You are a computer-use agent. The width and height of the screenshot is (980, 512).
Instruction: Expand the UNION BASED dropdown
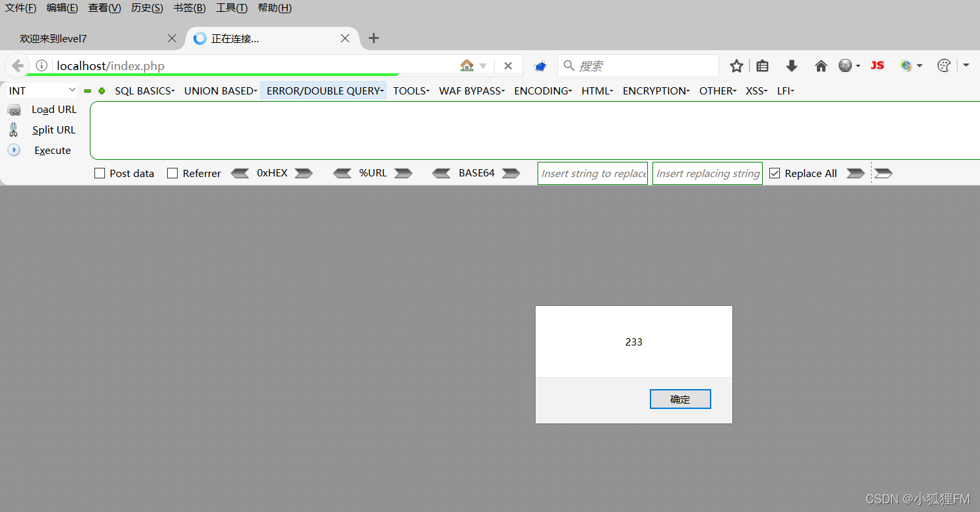[221, 91]
